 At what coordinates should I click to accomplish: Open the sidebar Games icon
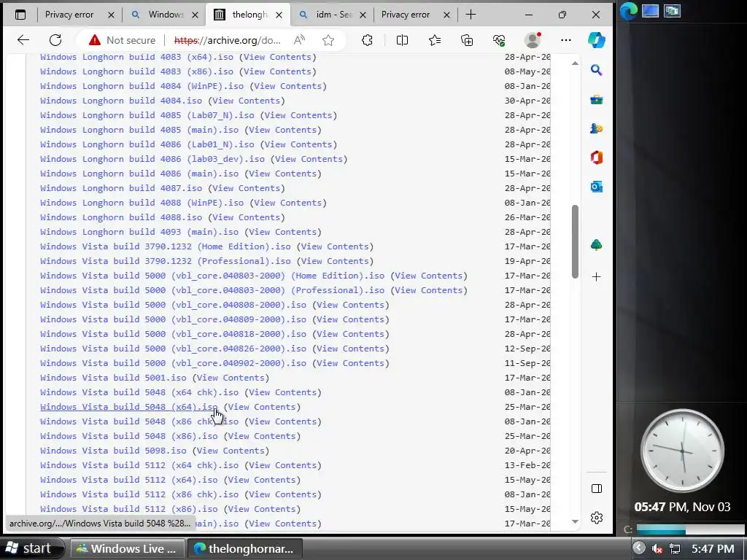[597, 128]
